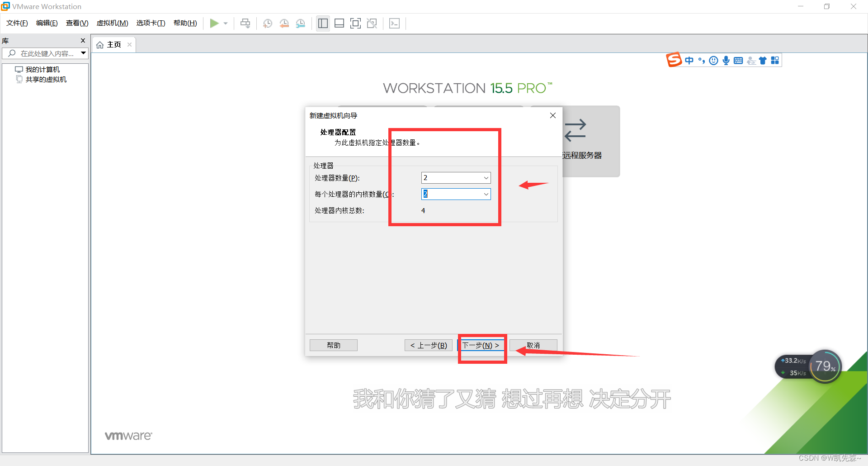868x466 pixels.
Task: Open the console view icon
Action: click(x=394, y=23)
